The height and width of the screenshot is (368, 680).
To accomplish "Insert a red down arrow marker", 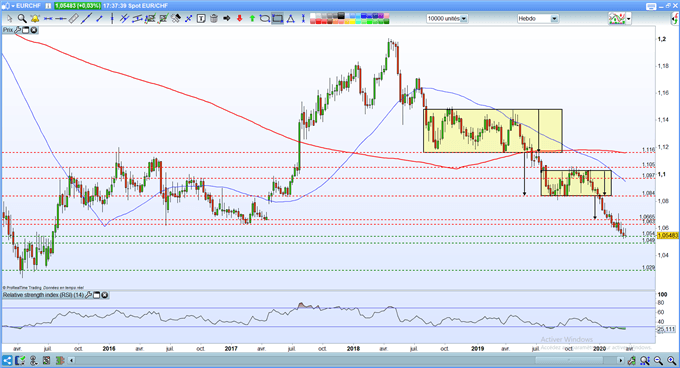I will tap(239, 18).
